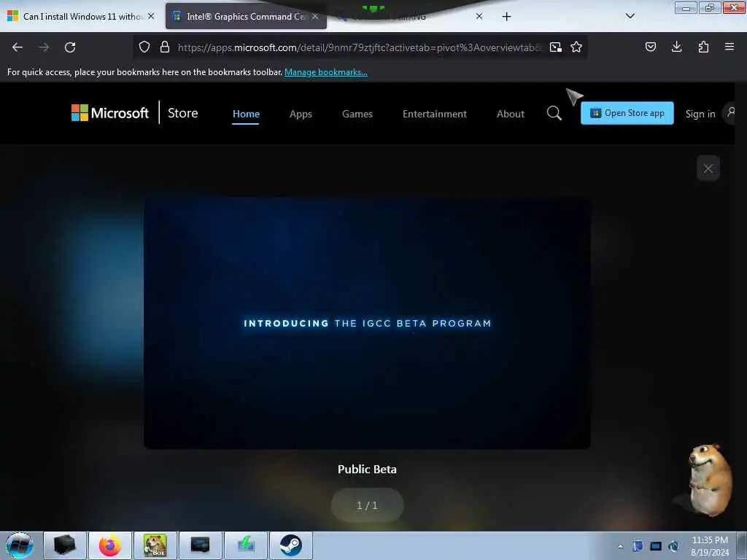This screenshot has width=747, height=560.
Task: Close the 'Can I install Windows 11' tab
Action: 151,16
